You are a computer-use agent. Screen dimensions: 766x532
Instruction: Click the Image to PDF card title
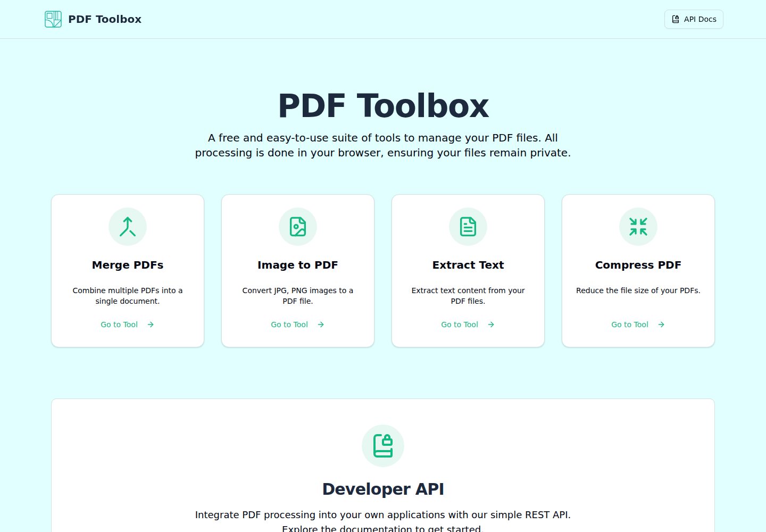pyautogui.click(x=298, y=265)
